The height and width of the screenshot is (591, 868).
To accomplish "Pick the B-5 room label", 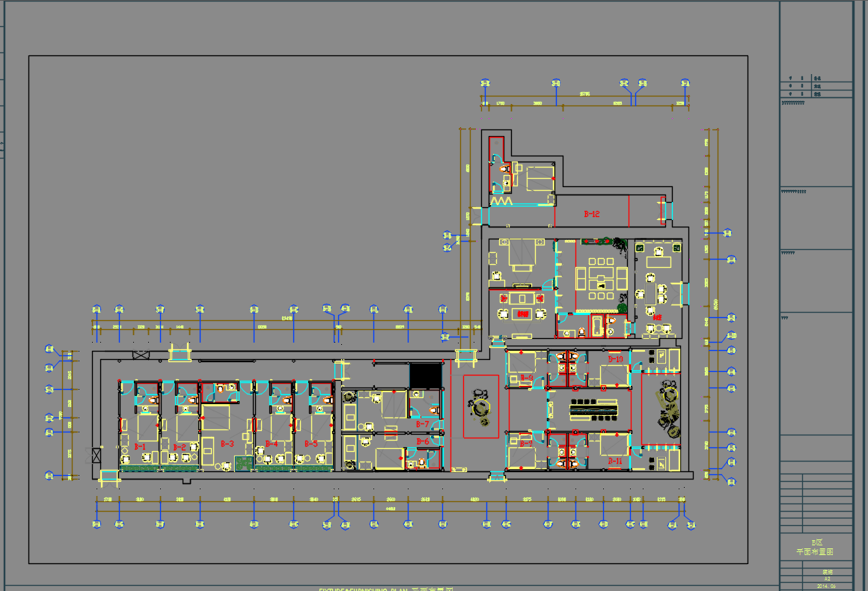I will point(311,444).
